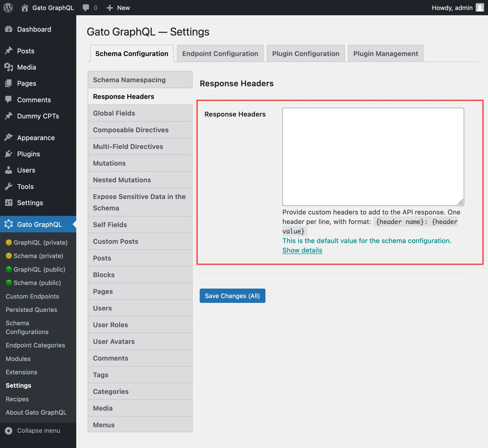488x448 pixels.
Task: Click the yellow dot beside Schema (private)
Action: [9, 256]
